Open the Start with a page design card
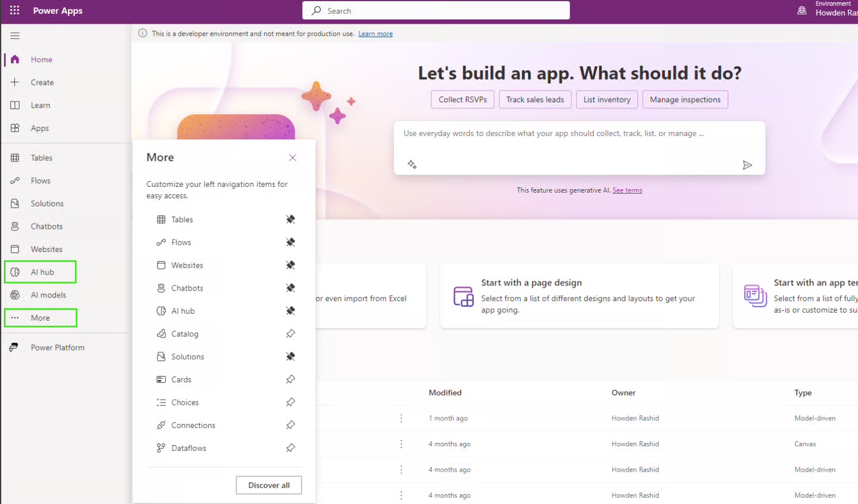858x504 pixels. pos(579,296)
